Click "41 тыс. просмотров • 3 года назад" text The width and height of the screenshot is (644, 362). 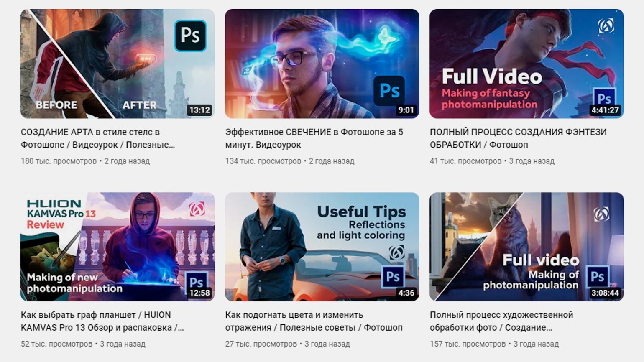tap(492, 161)
